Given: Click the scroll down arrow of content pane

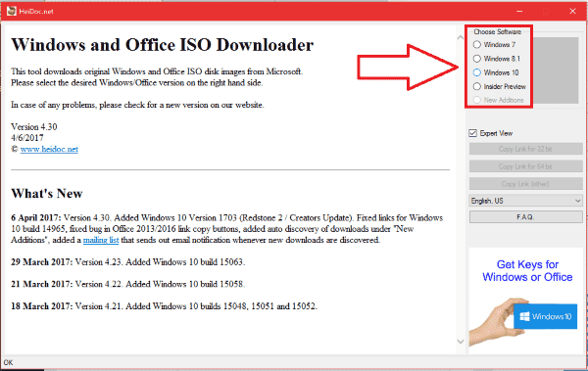Looking at the screenshot, I should 461,341.
